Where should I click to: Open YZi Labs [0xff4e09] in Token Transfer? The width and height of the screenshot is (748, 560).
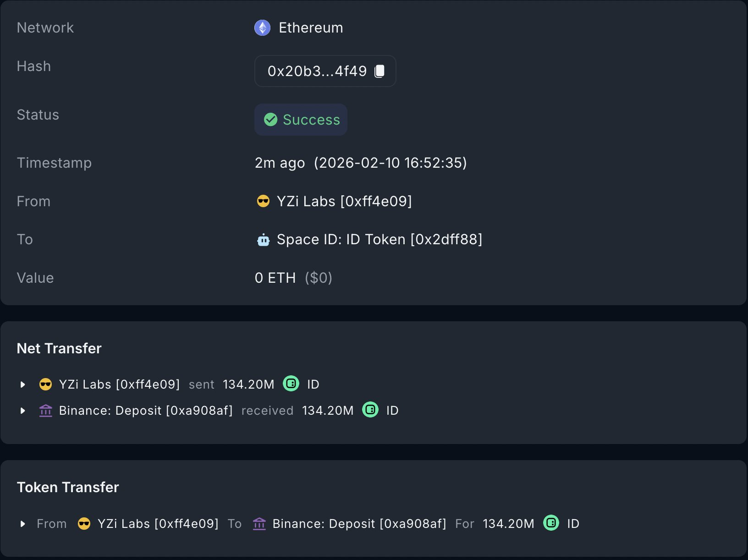(158, 523)
